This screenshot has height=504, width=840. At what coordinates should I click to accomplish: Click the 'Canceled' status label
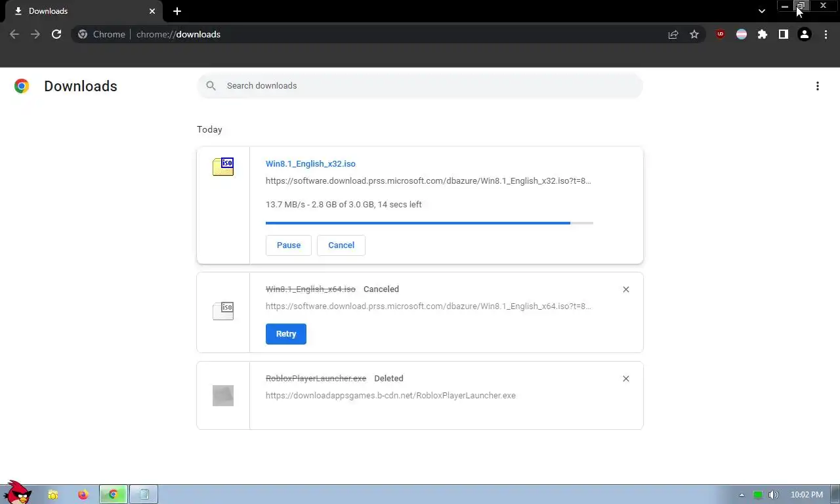(381, 289)
